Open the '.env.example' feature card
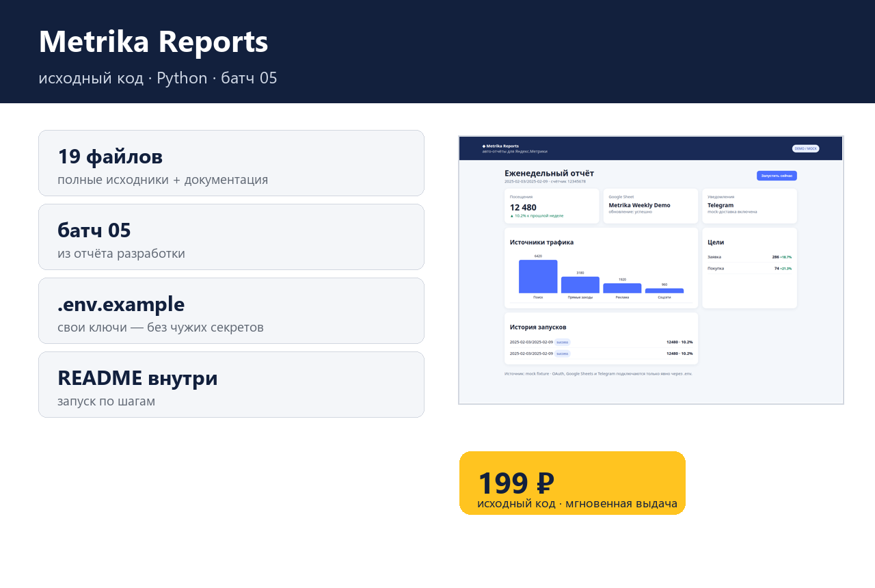The height and width of the screenshot is (588, 875). pyautogui.click(x=231, y=310)
